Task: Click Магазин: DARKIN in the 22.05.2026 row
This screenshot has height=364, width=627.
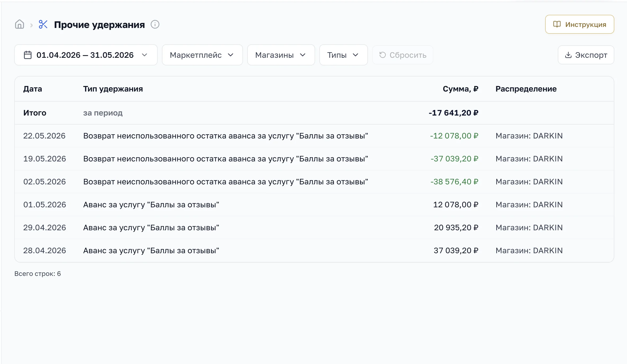Action: click(529, 136)
